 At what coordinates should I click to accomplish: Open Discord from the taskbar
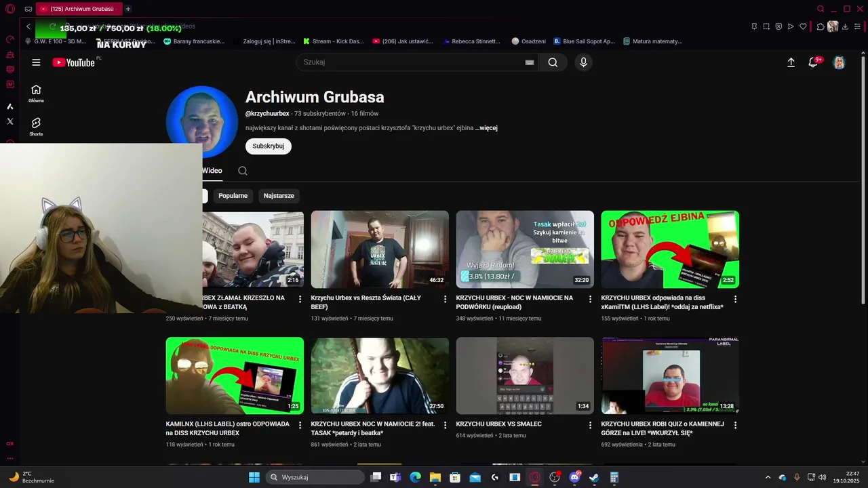point(575,477)
